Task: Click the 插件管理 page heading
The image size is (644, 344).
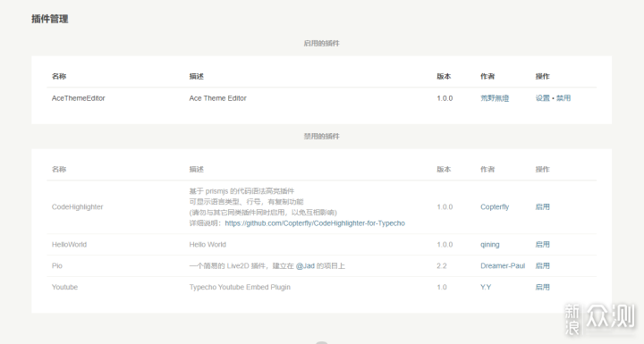Action: (50, 19)
